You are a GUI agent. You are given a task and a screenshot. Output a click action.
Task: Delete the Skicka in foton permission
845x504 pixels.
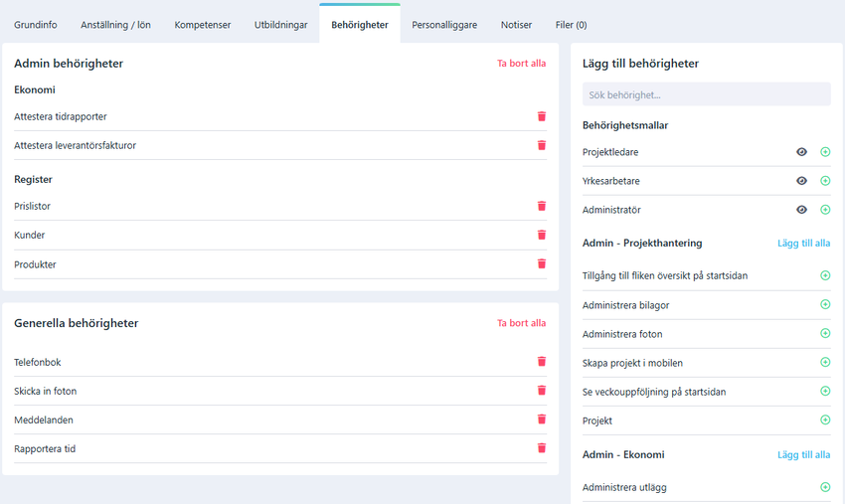(x=542, y=391)
